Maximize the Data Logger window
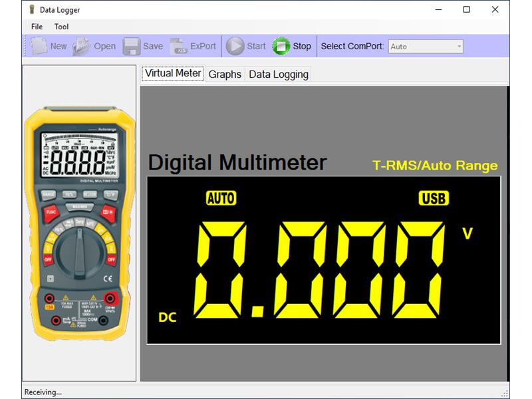The image size is (532, 399). (467, 9)
